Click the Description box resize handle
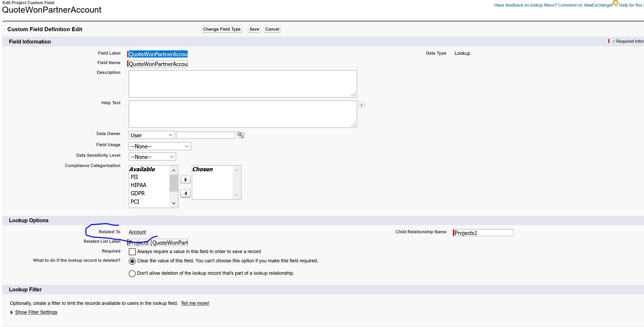The image size is (644, 327). pyautogui.click(x=354, y=94)
